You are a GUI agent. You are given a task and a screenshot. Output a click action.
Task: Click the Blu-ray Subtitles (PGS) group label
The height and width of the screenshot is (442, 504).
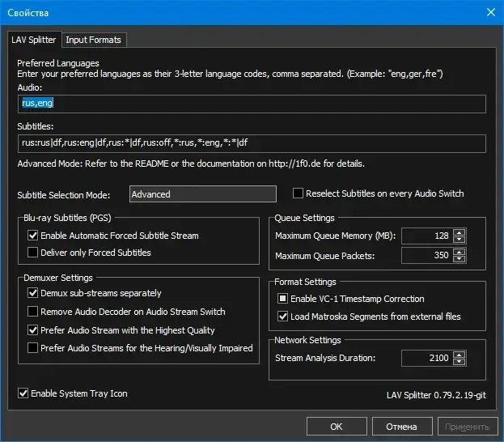pyautogui.click(x=67, y=218)
